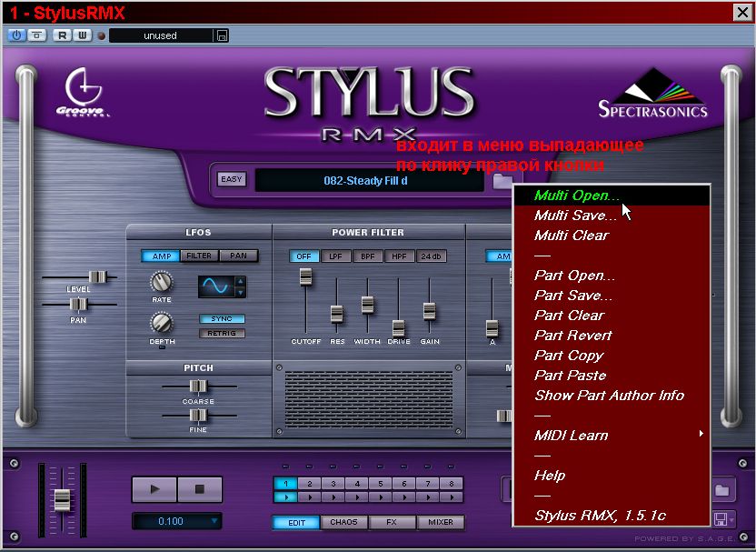This screenshot has width=756, height=552.
Task: Open the 082-Steady Fill d patch display
Action: tap(369, 181)
